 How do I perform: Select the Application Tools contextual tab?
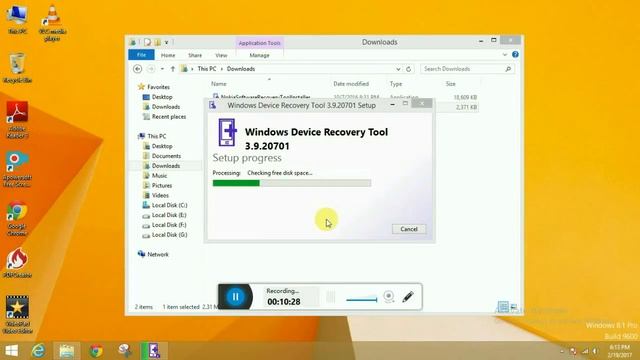[x=259, y=43]
